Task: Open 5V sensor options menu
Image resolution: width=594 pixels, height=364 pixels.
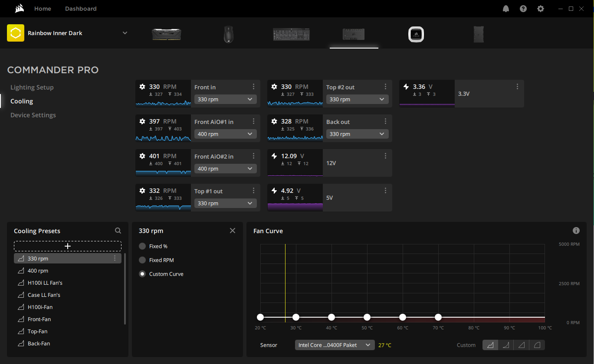Action: tap(386, 191)
